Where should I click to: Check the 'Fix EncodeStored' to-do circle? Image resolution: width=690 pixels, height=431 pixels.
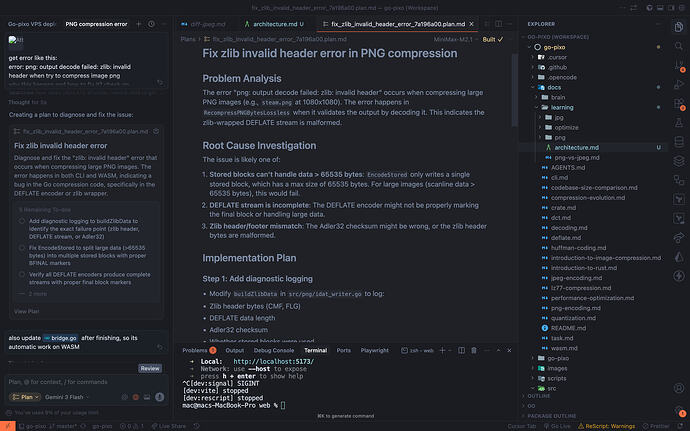22,248
